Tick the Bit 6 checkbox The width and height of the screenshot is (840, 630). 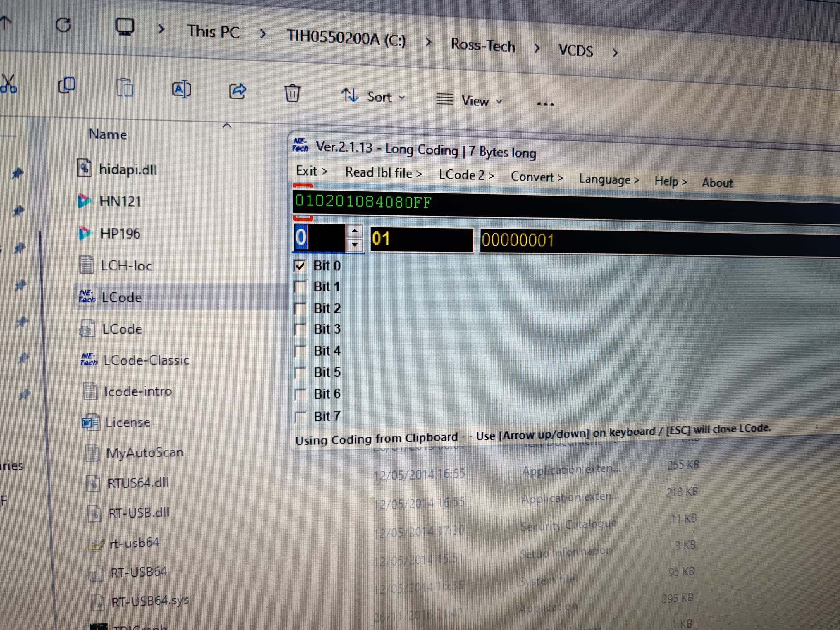[x=300, y=394]
